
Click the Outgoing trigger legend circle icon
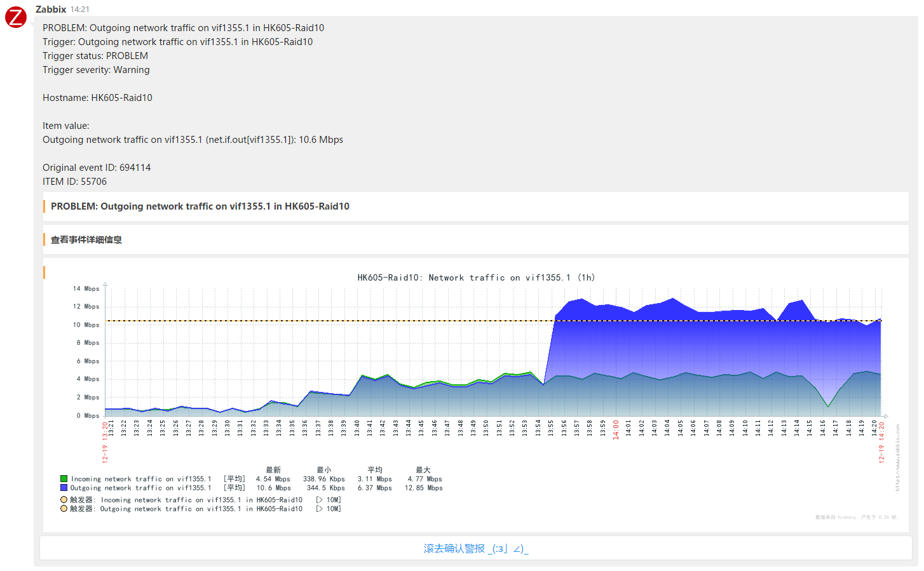pos(64,508)
